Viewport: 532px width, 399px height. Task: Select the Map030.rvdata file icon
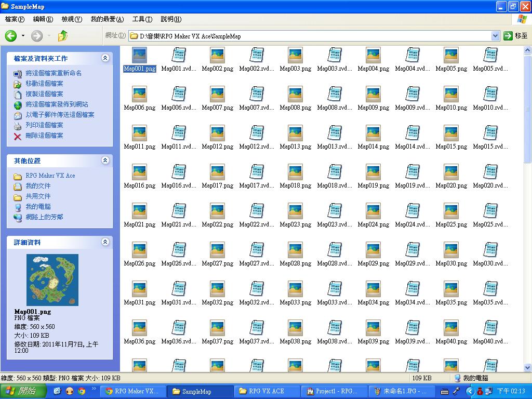click(x=490, y=250)
